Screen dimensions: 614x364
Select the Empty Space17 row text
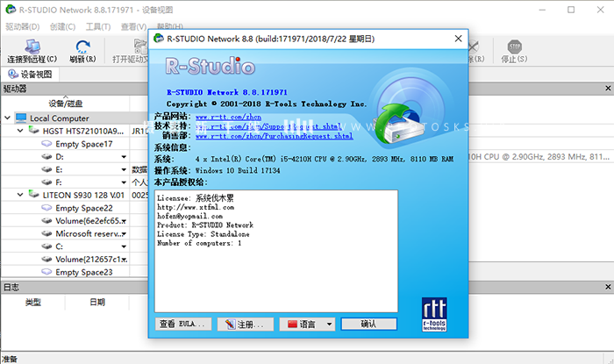pos(84,144)
